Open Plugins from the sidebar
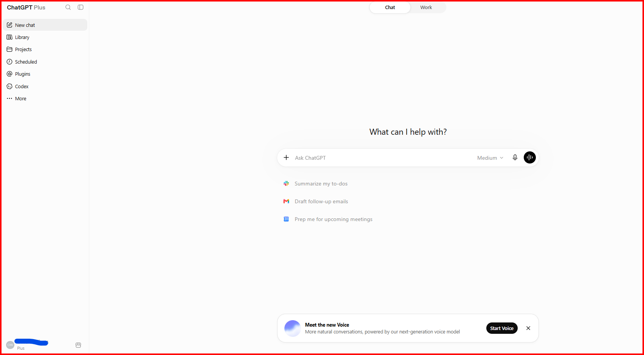Screen dimensions: 644x355 click(45, 74)
